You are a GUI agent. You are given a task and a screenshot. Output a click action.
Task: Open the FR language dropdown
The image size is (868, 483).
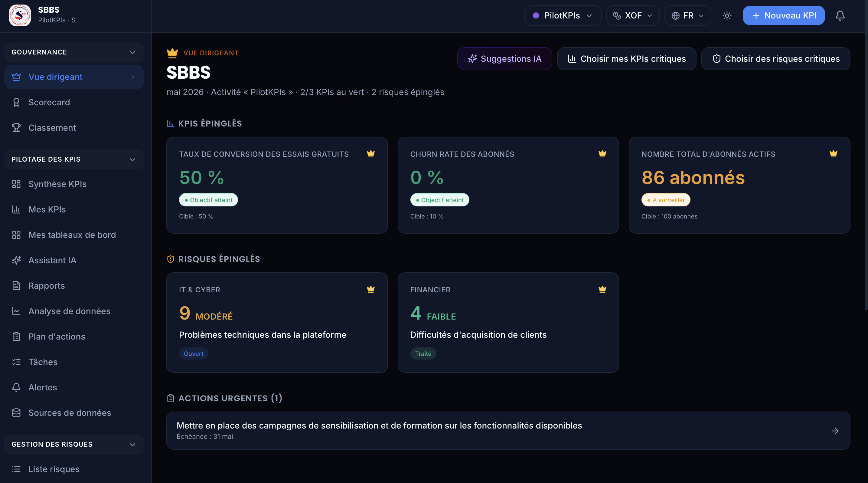pyautogui.click(x=688, y=15)
